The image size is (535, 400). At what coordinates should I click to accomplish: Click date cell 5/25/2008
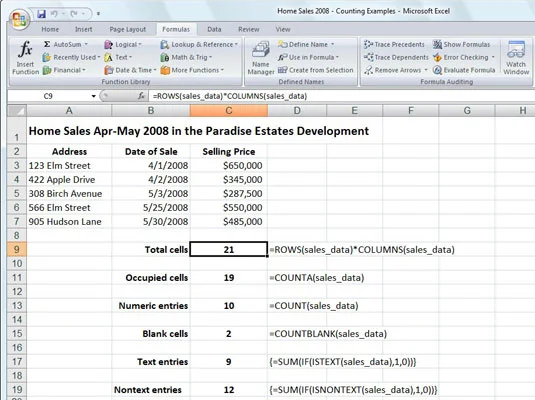(151, 208)
